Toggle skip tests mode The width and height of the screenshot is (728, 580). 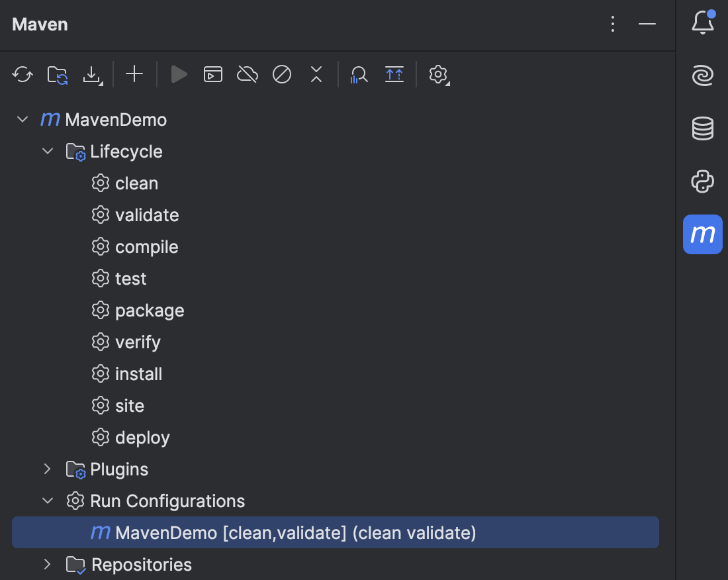pyautogui.click(x=281, y=74)
